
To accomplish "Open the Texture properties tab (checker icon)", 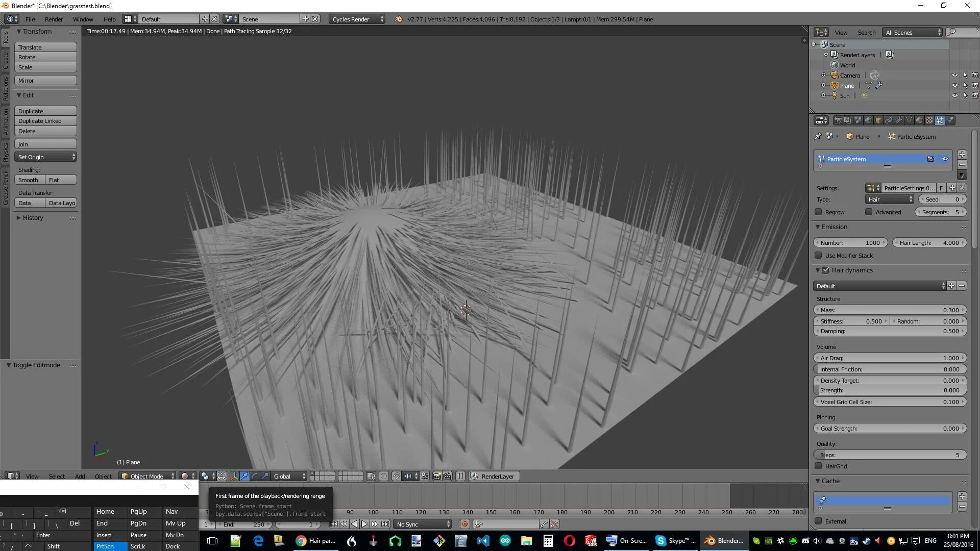I will 929,120.
